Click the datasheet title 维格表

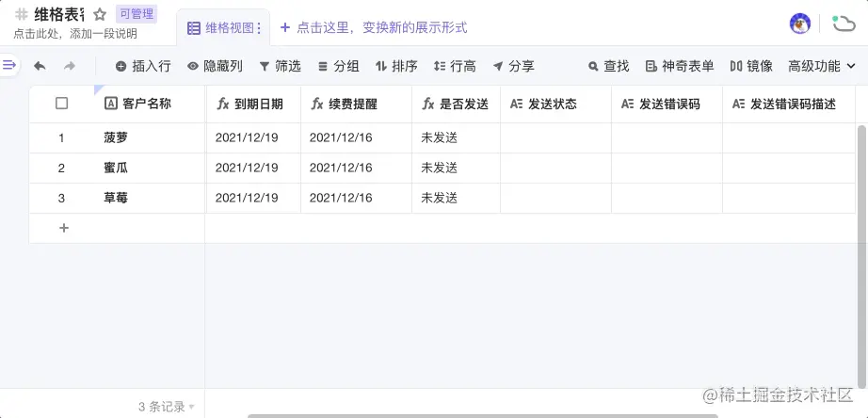[x=59, y=14]
